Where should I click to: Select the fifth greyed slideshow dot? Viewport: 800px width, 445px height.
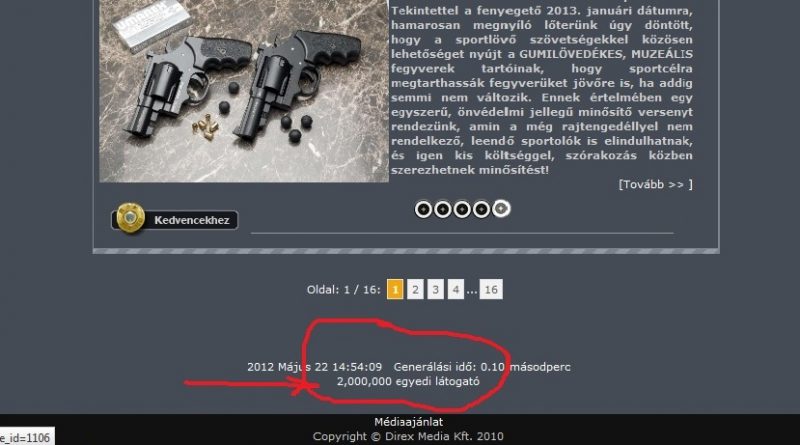pyautogui.click(x=501, y=209)
